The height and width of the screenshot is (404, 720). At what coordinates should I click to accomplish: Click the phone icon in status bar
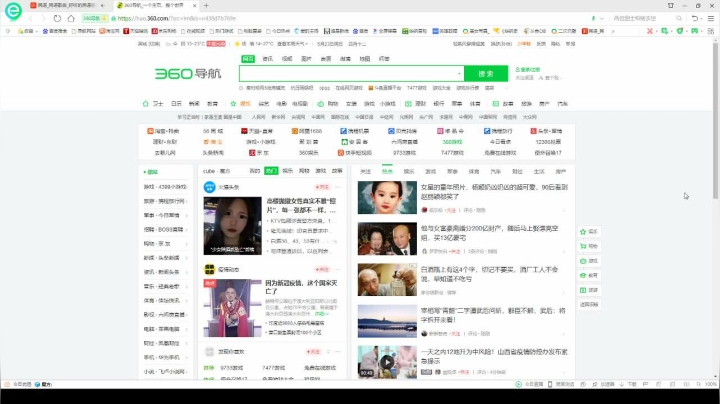[550, 384]
